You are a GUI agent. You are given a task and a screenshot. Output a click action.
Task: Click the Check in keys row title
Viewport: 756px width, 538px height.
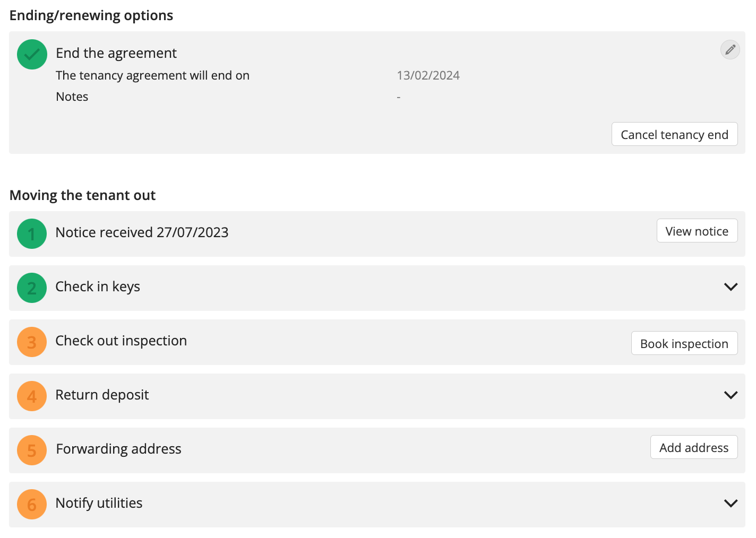pyautogui.click(x=98, y=287)
